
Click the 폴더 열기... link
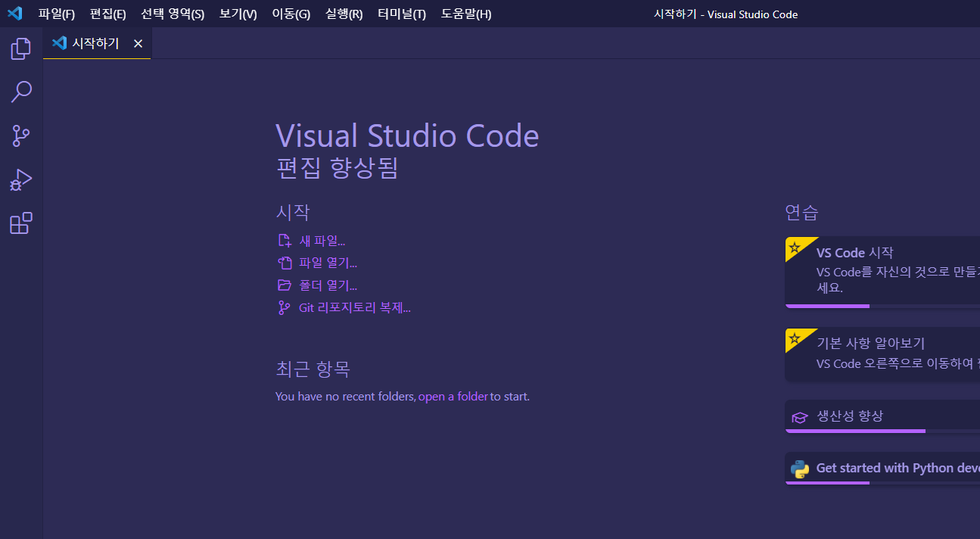click(x=328, y=285)
